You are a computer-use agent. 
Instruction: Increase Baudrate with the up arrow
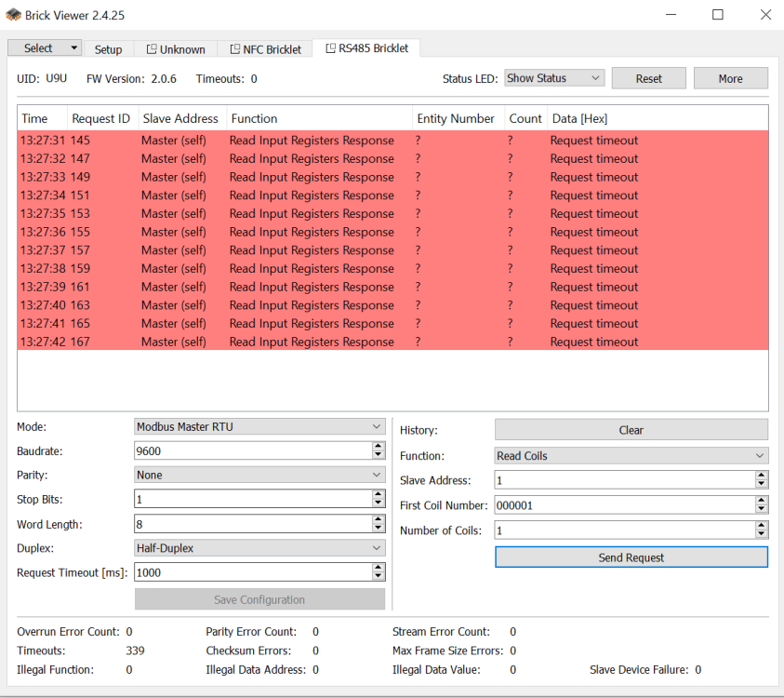coord(378,446)
